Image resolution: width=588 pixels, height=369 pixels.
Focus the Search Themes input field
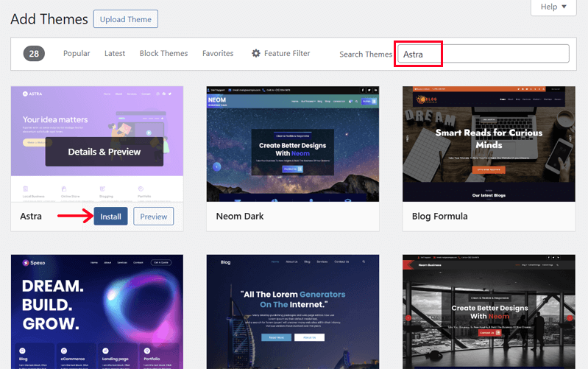[x=483, y=54]
